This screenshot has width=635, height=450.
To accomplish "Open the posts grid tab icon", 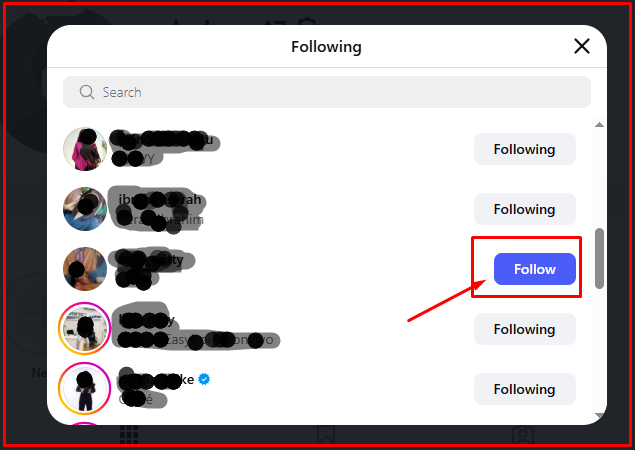I will 128,435.
